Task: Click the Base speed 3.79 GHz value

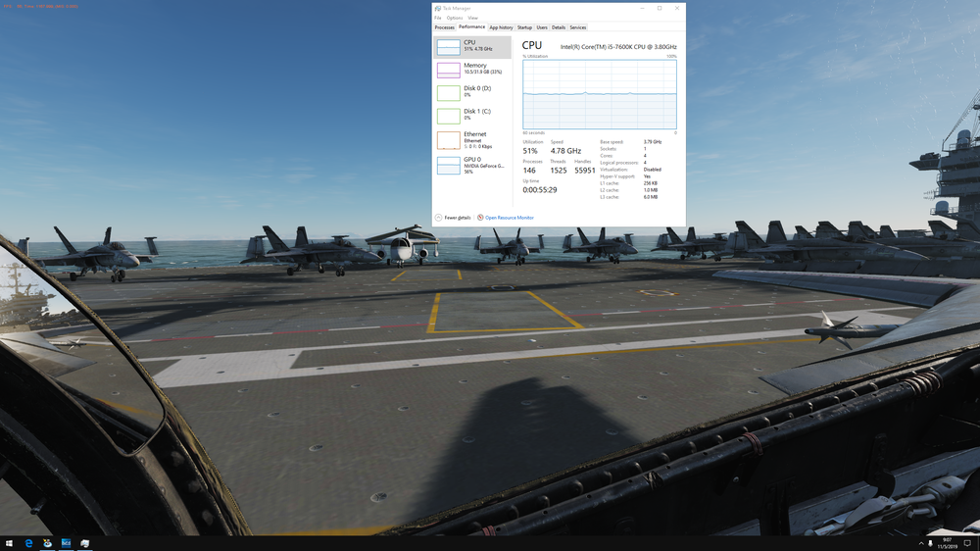Action: pos(653,142)
